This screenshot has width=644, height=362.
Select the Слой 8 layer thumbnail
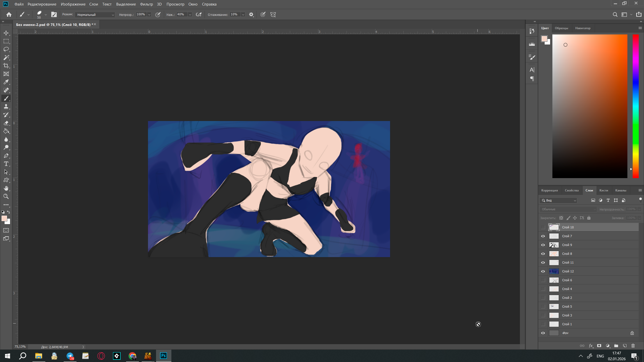click(554, 254)
